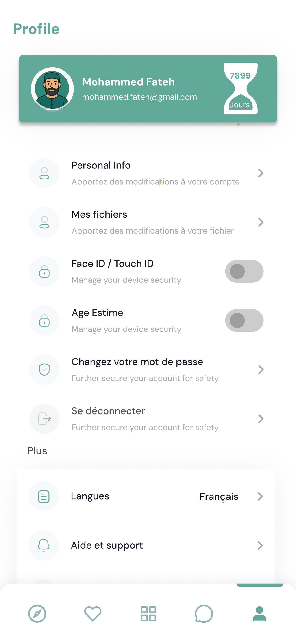296x644 pixels.
Task: Tap the heart favorites icon
Action: [93, 614]
